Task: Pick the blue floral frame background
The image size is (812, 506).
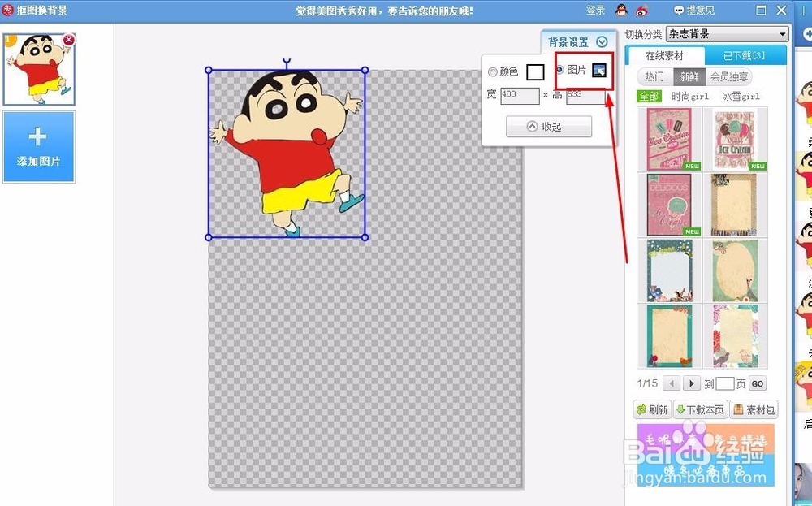Action: click(669, 270)
